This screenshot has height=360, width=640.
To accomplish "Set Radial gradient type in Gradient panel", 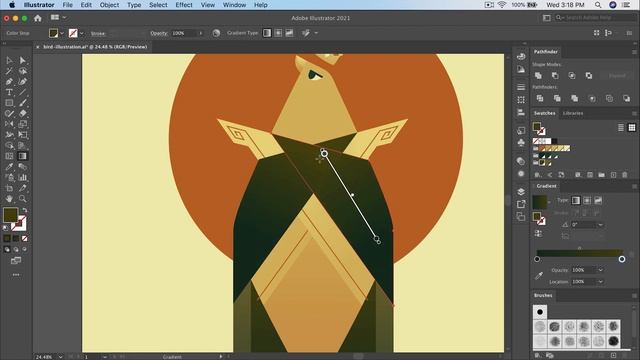I will point(587,200).
